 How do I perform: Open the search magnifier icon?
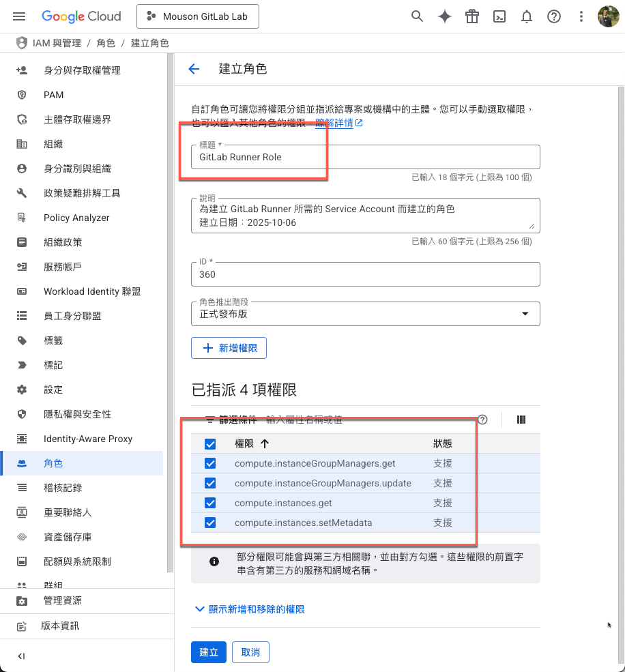[x=417, y=16]
